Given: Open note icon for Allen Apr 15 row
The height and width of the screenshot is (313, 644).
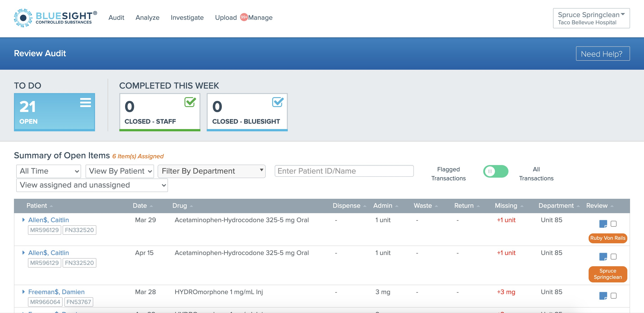Looking at the screenshot, I should 603,257.
